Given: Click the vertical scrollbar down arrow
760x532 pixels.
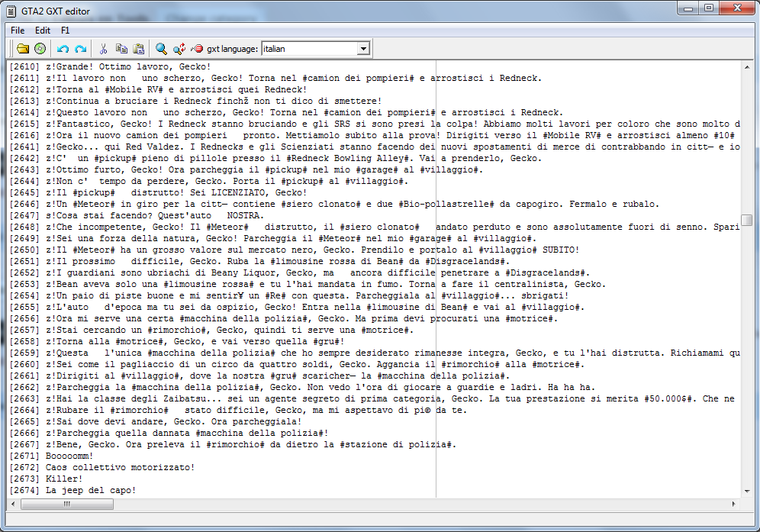Looking at the screenshot, I should point(747,492).
